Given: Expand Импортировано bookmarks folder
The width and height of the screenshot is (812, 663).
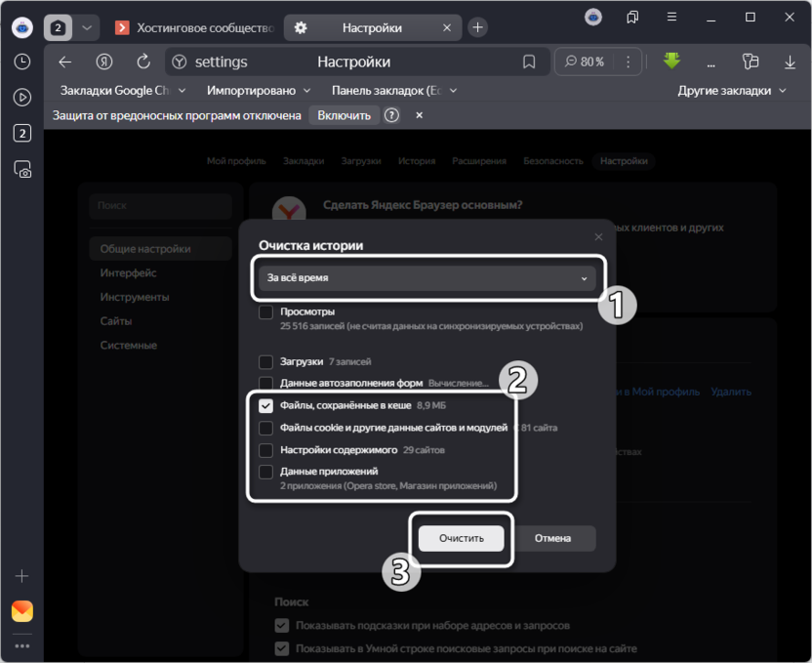Looking at the screenshot, I should click(259, 91).
